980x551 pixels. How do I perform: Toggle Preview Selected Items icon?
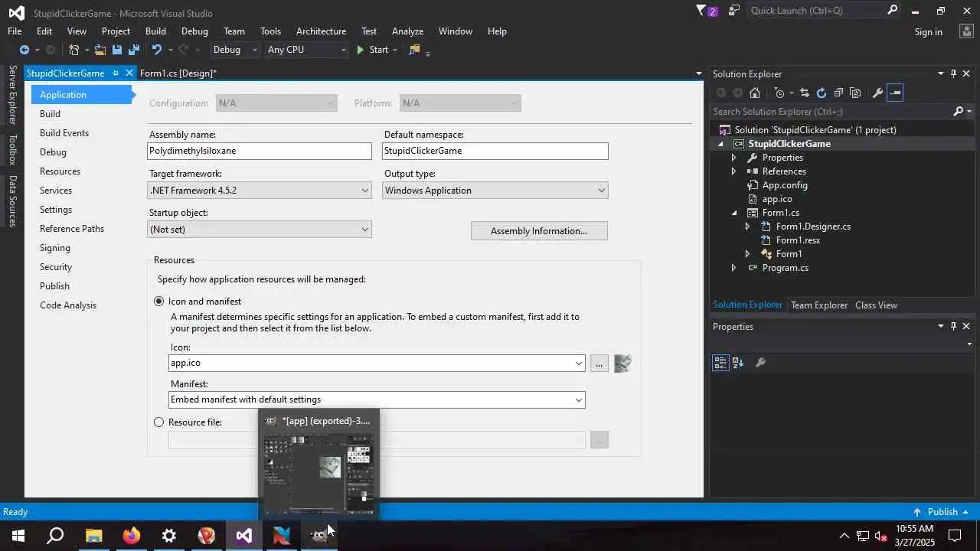[x=895, y=93]
